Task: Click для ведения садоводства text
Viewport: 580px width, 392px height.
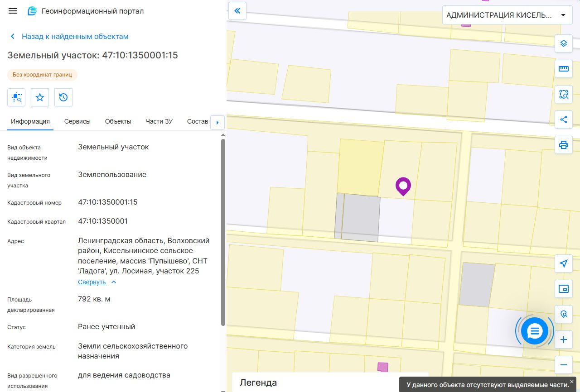Action: [124, 375]
